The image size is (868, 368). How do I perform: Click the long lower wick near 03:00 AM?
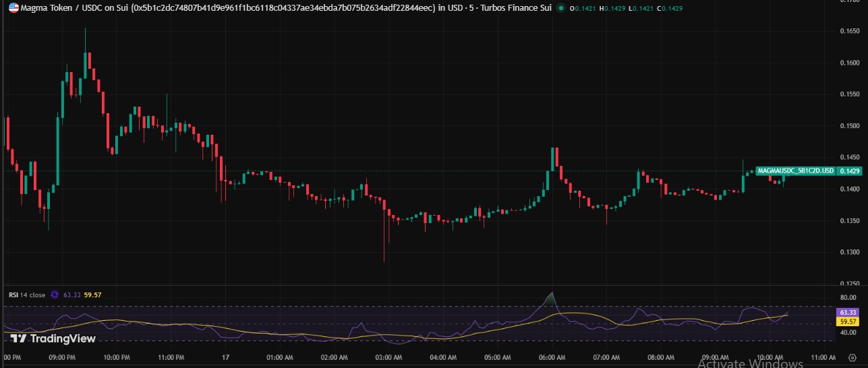coord(384,243)
